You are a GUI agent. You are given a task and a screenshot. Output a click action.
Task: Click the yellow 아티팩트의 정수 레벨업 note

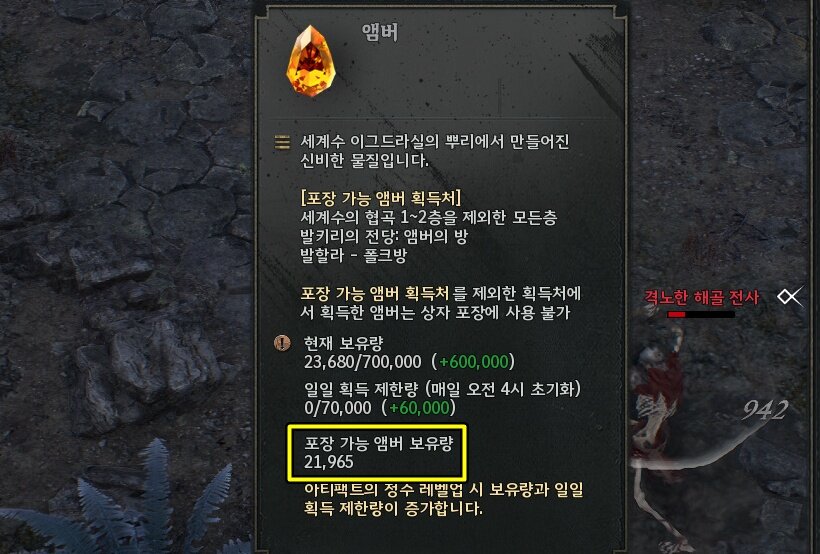tap(443, 499)
